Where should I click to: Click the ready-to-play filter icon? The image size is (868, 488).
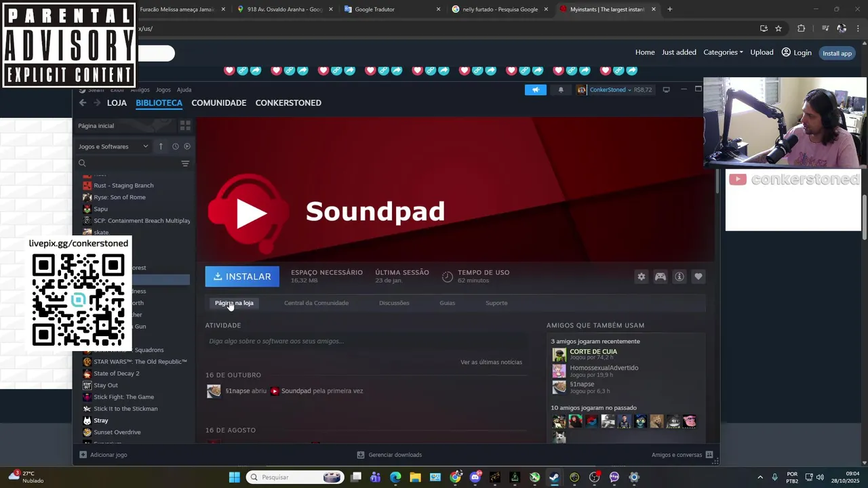tap(187, 146)
